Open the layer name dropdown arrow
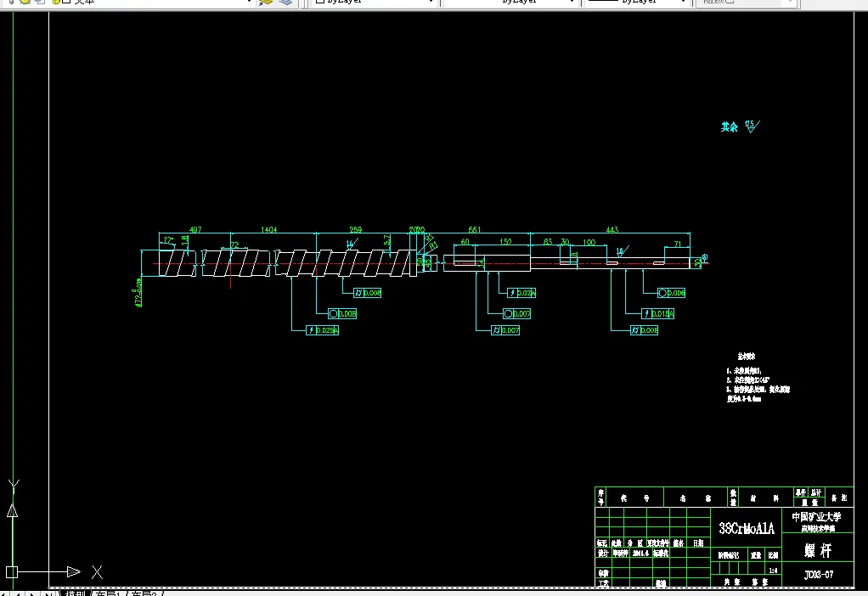The width and height of the screenshot is (868, 596). click(x=249, y=3)
